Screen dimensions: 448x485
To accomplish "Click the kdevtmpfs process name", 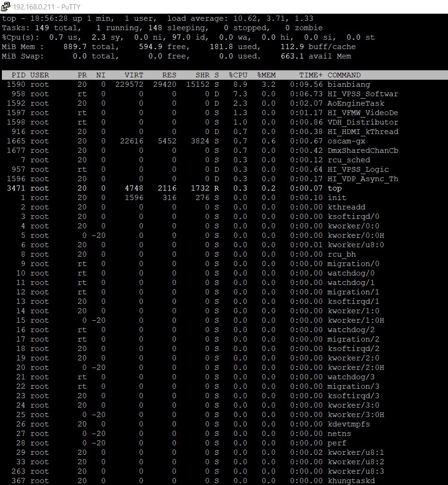I will (349, 424).
